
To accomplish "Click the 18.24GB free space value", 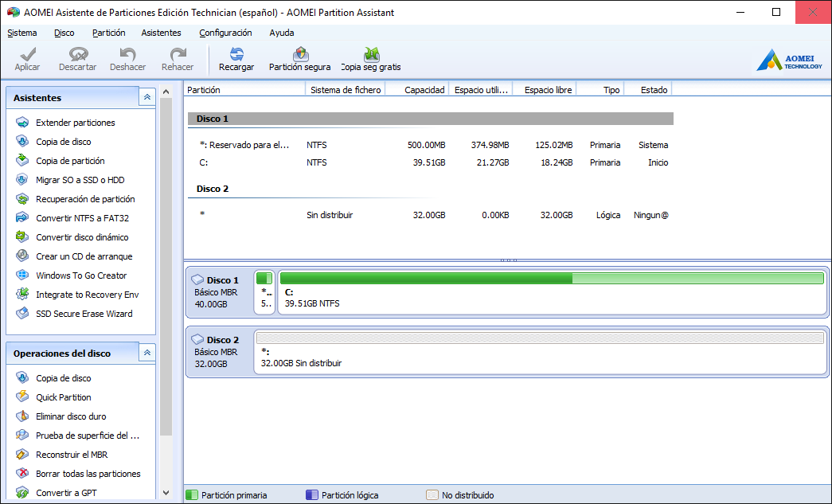I will click(557, 162).
